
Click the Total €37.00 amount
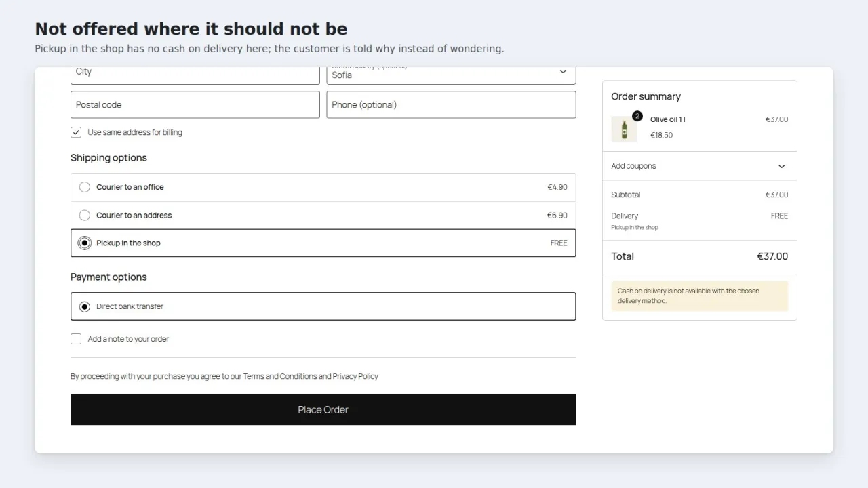pyautogui.click(x=772, y=256)
